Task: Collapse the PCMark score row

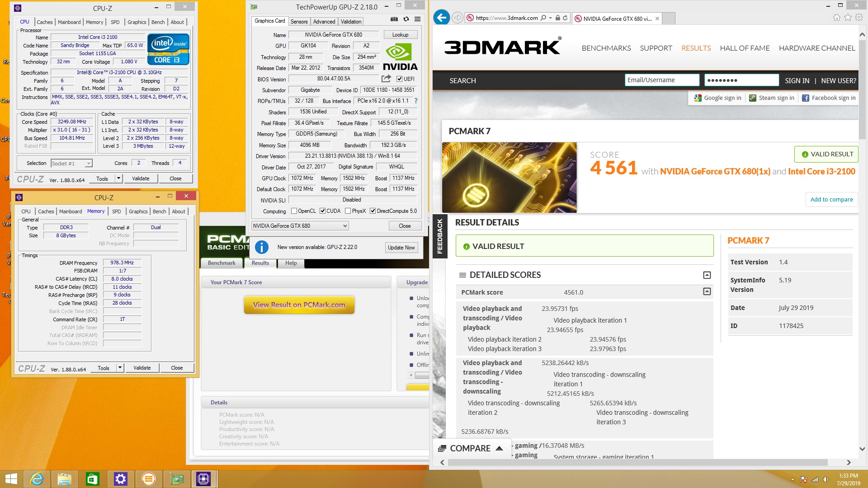Action: (707, 292)
